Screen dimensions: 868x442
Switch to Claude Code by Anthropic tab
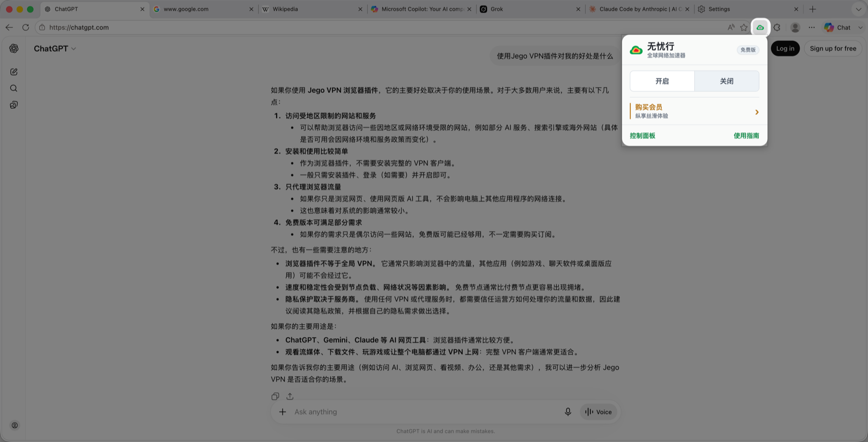point(639,9)
